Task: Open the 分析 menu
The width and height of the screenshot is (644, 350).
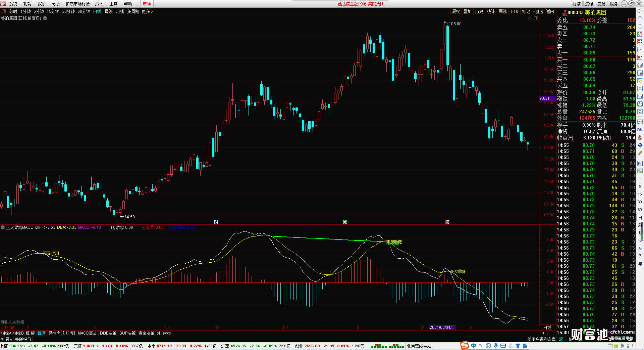Action: (x=56, y=4)
